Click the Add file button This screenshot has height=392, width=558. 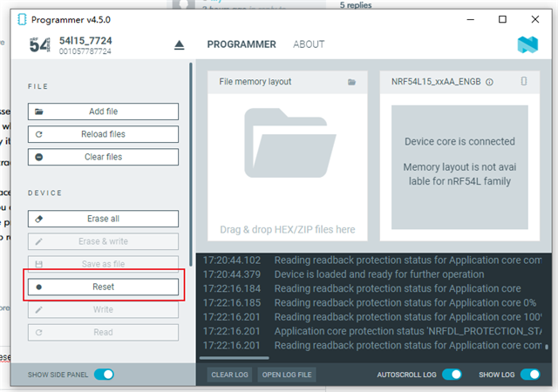point(103,112)
